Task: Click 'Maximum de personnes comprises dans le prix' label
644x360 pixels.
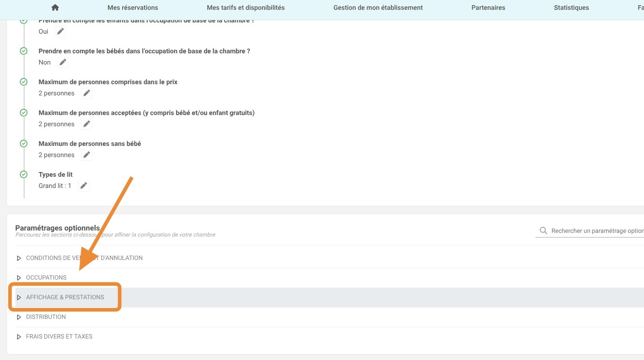Action: click(x=108, y=82)
